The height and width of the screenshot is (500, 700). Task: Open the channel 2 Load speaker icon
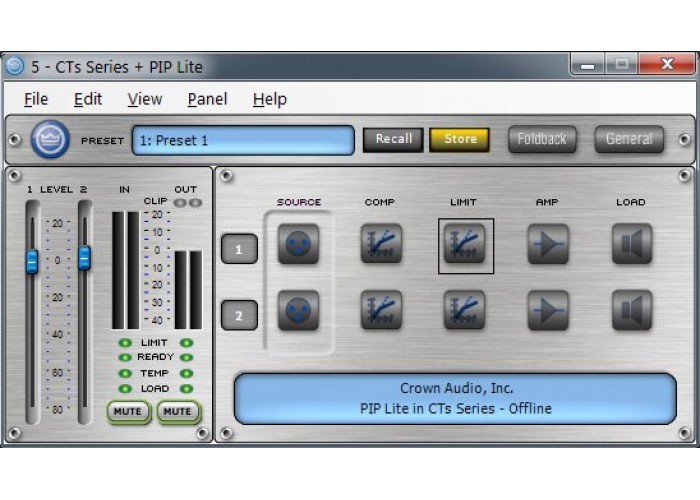[632, 310]
